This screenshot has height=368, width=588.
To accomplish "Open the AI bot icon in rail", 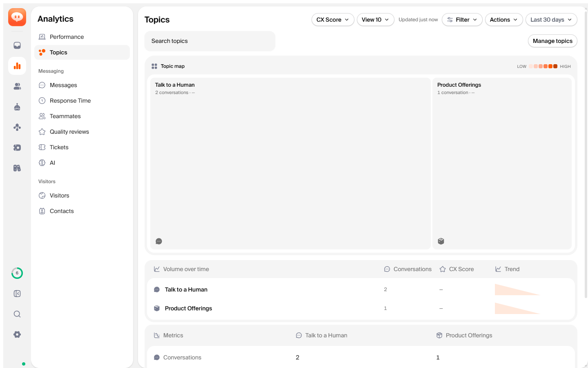I will click(x=17, y=107).
